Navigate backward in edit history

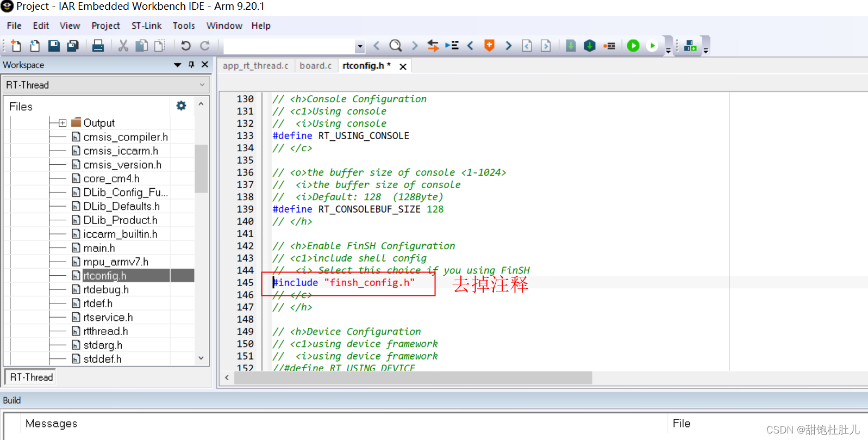[x=527, y=46]
